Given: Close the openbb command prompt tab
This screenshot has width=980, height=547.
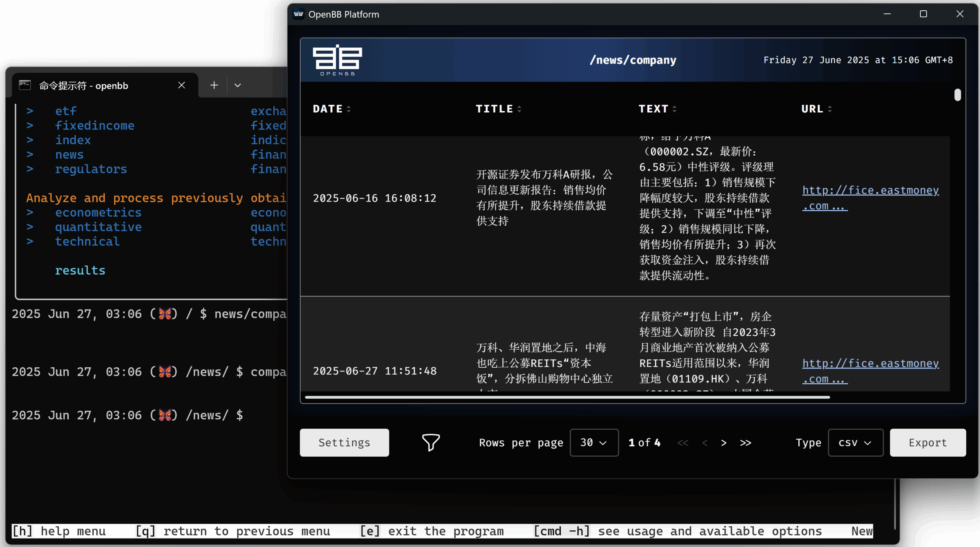Looking at the screenshot, I should pyautogui.click(x=181, y=85).
